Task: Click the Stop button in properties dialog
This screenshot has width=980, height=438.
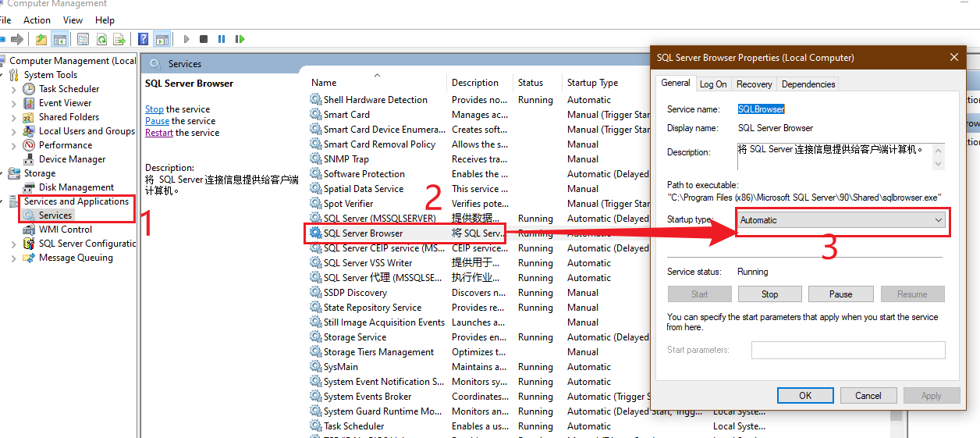Action: (x=770, y=294)
